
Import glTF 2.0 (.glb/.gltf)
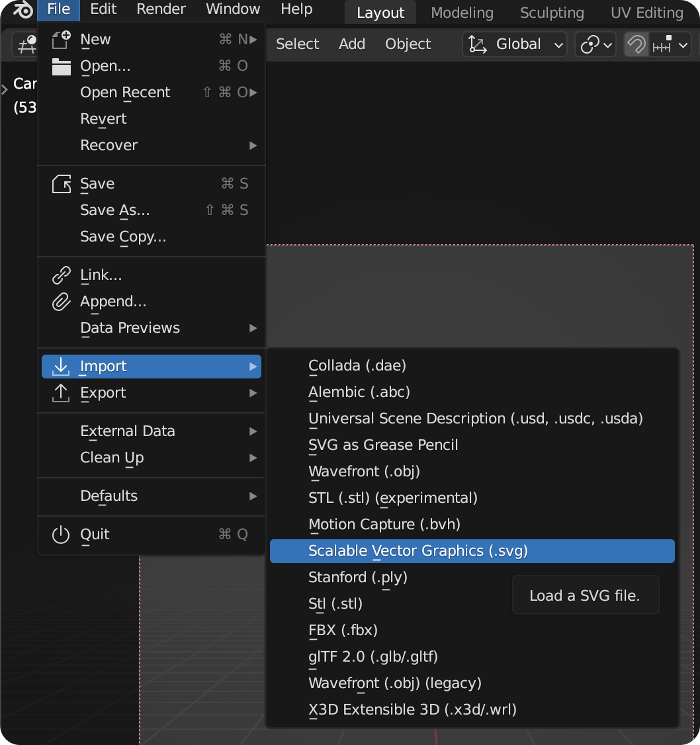coord(472,656)
